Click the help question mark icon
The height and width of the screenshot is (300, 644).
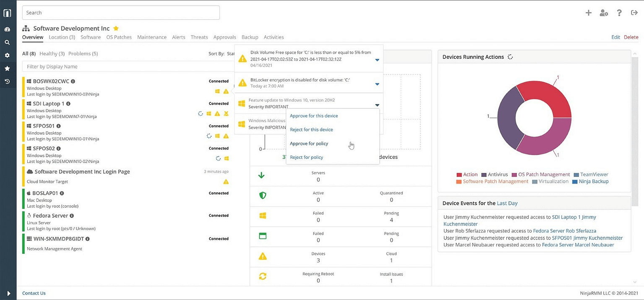click(619, 13)
